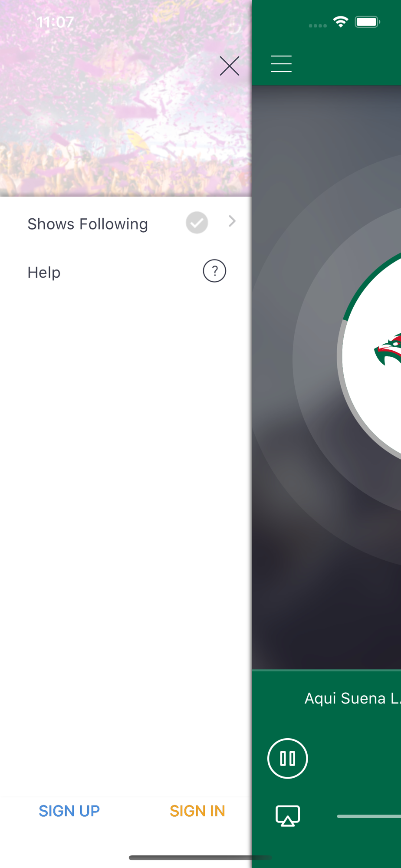Tap the cellular signal dots icon

coord(318,26)
